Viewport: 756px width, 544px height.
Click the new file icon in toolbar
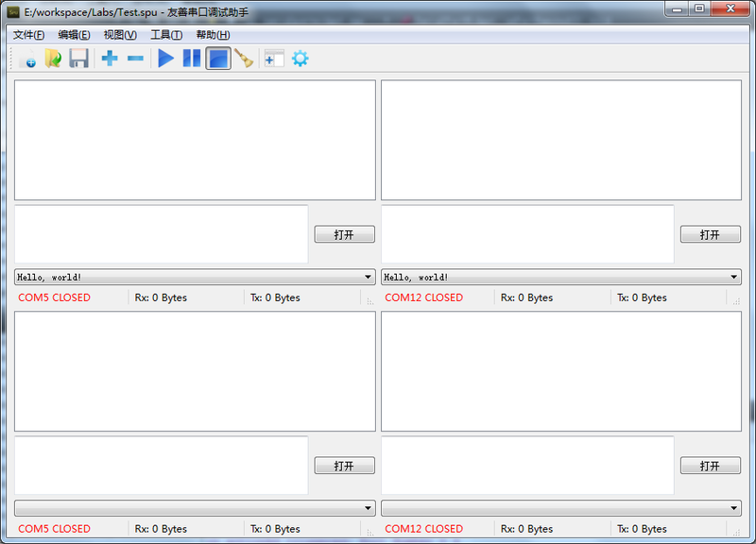(26, 59)
